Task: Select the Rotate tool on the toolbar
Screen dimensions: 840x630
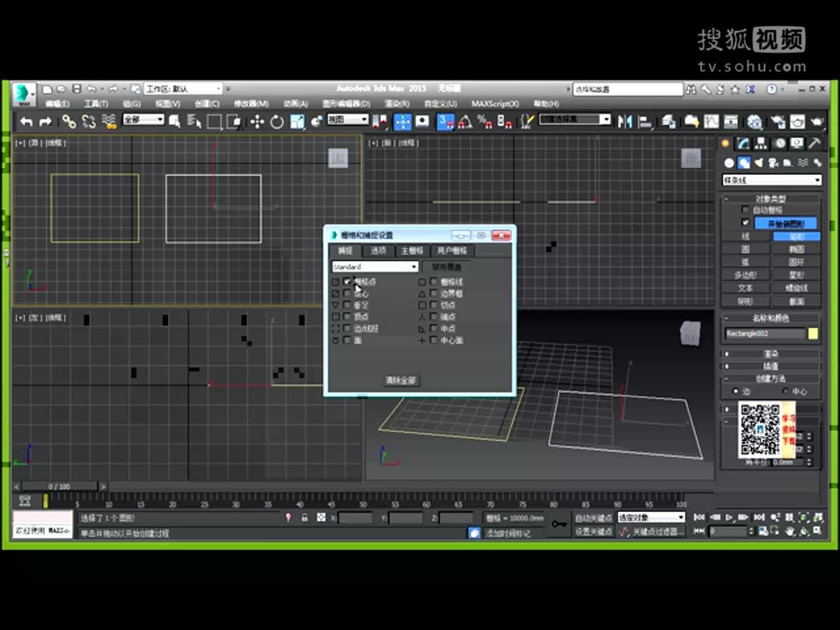Action: coord(277,121)
